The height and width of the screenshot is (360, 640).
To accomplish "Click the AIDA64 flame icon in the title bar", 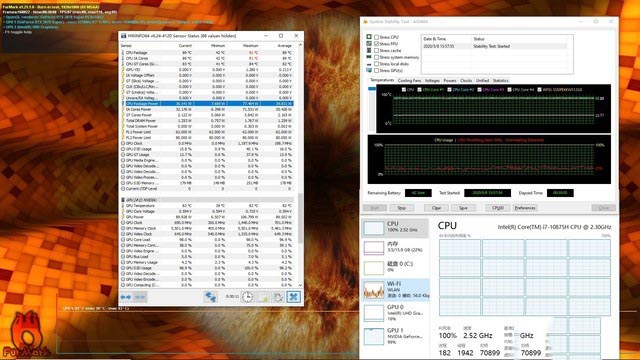I will pyautogui.click(x=365, y=21).
